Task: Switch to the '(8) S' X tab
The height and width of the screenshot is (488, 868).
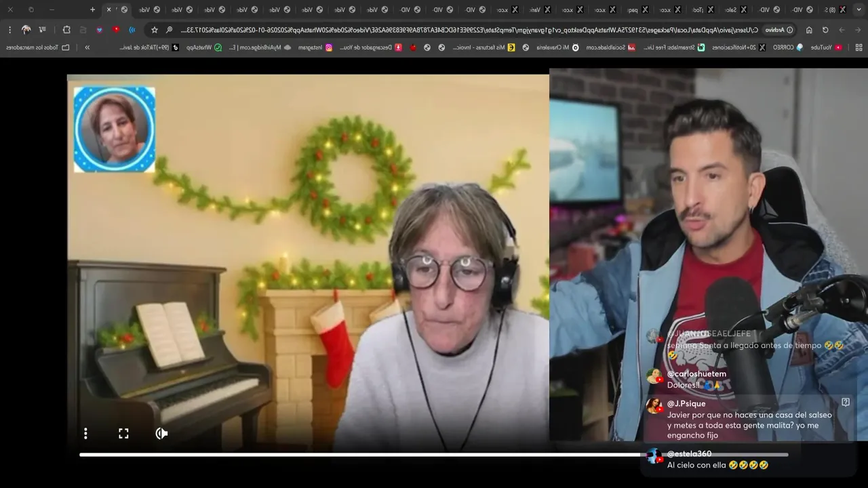Action: 835,9
